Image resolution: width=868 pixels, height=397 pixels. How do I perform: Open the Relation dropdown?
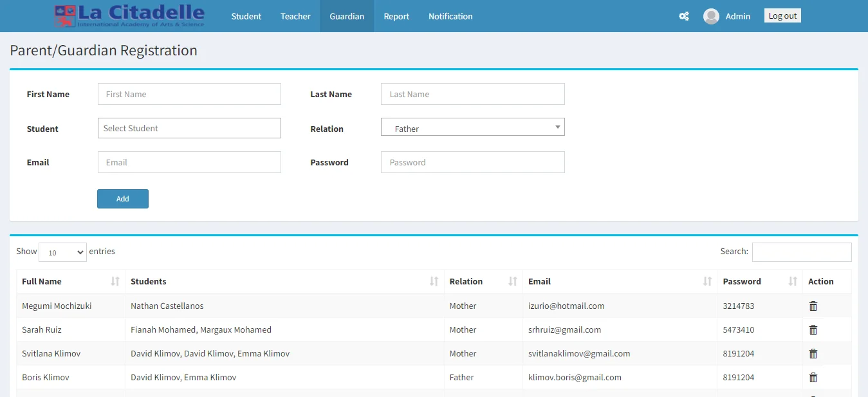pos(472,127)
